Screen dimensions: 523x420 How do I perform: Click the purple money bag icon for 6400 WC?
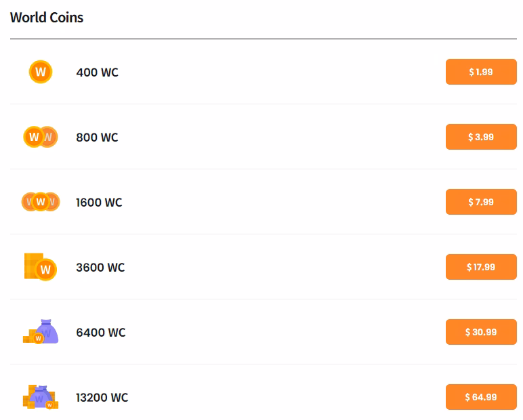click(42, 332)
